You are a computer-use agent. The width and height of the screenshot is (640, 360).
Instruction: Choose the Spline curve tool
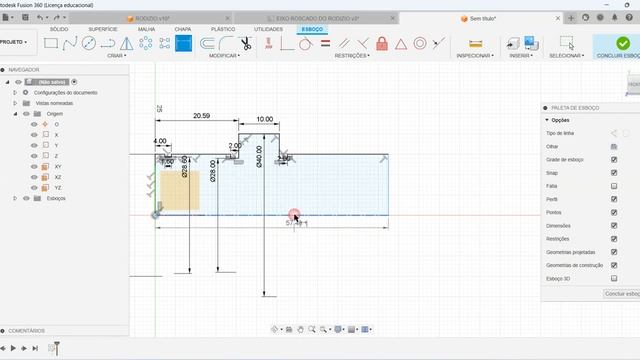tap(70, 43)
